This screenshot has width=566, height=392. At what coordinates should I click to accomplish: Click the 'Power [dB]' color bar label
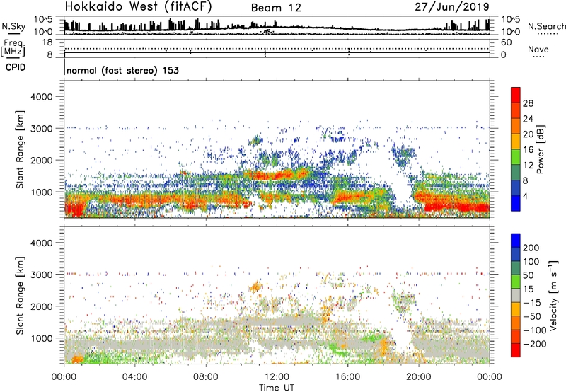(x=541, y=149)
